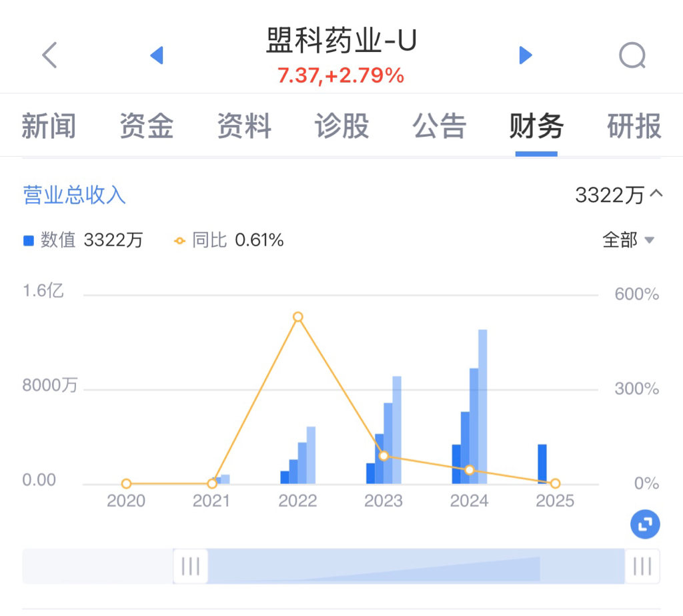Go back with the left chevron arrow

point(49,55)
